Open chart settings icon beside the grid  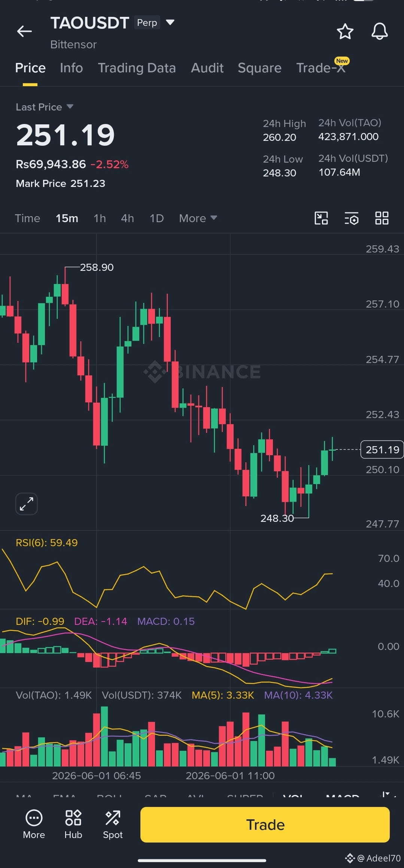pyautogui.click(x=352, y=218)
